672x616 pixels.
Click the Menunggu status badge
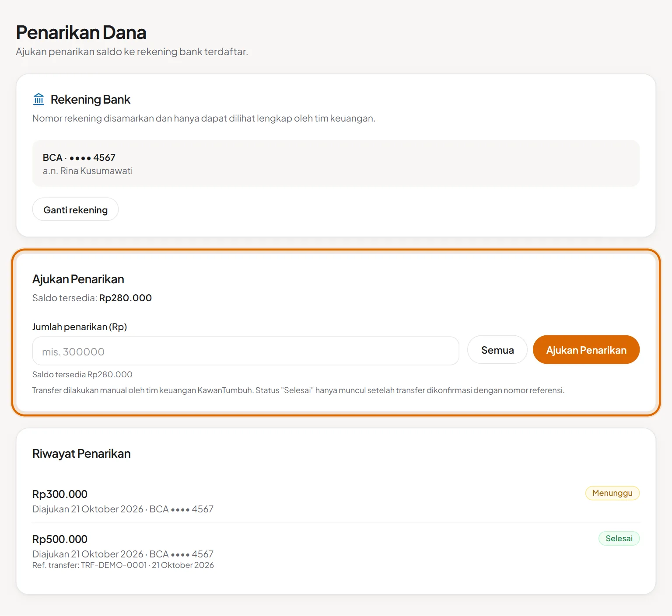coord(612,493)
